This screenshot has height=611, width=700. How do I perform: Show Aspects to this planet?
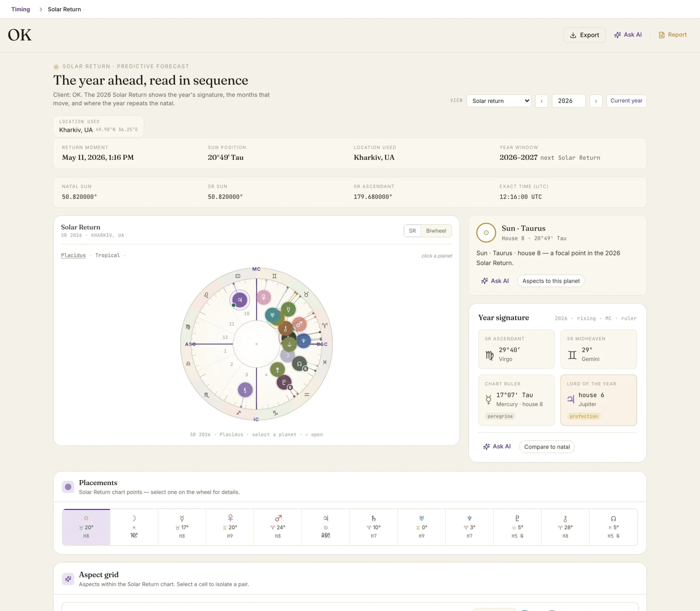click(551, 281)
